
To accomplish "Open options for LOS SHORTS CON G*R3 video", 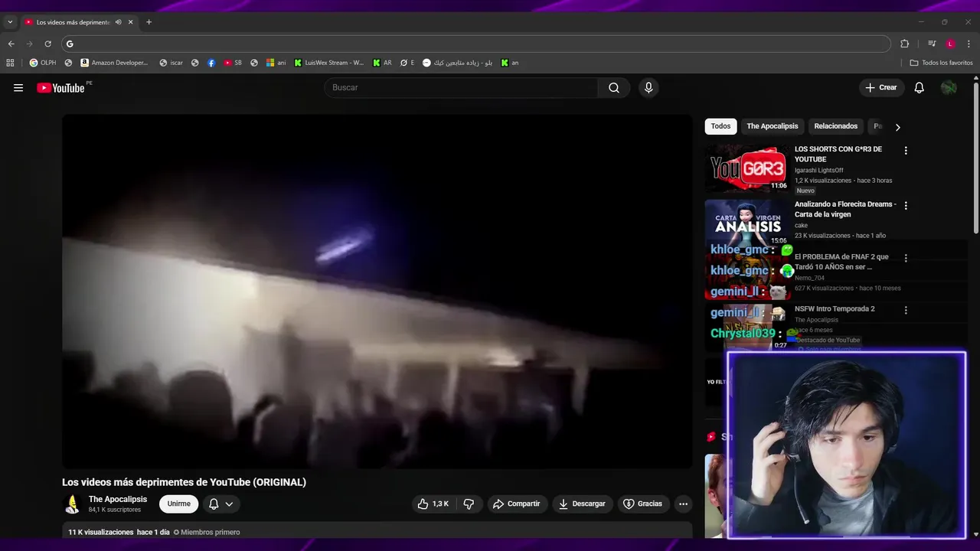I will pyautogui.click(x=906, y=151).
